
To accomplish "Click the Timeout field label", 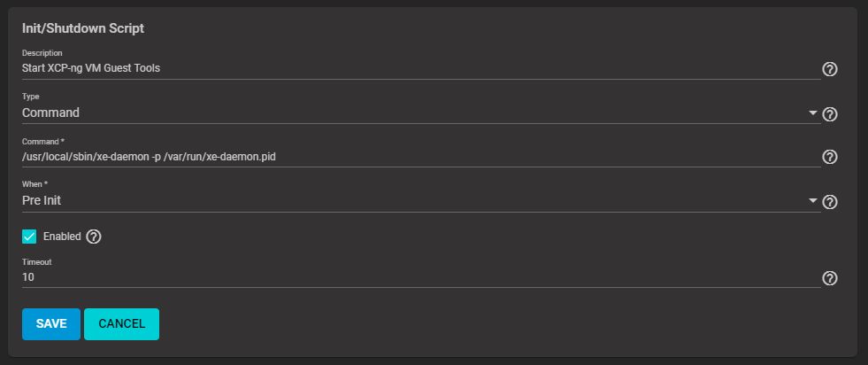I will [x=36, y=262].
